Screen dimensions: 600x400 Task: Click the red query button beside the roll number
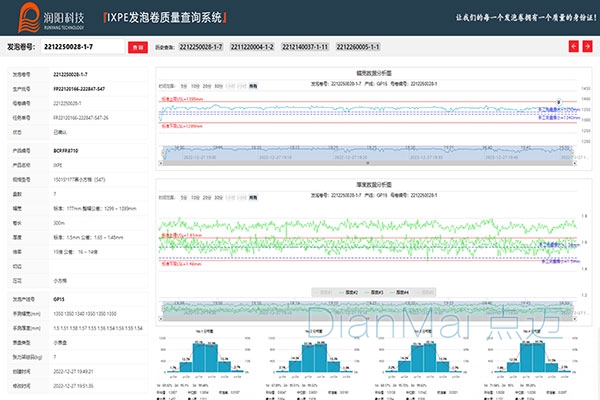click(137, 47)
